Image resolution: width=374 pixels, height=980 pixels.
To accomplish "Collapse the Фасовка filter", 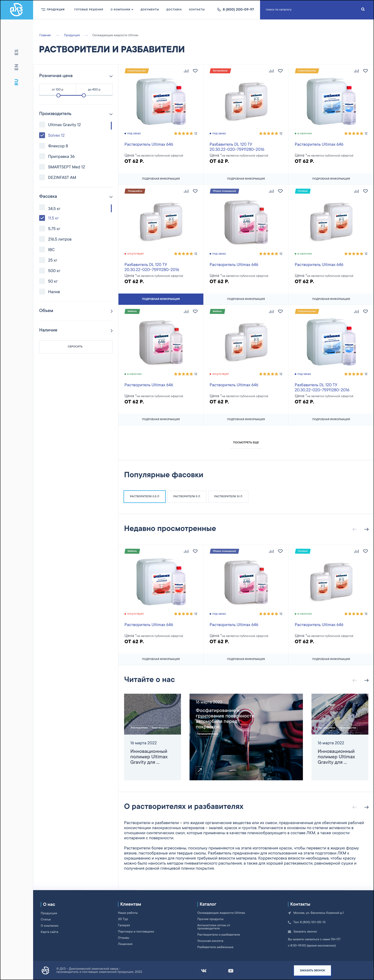I will click(x=111, y=197).
